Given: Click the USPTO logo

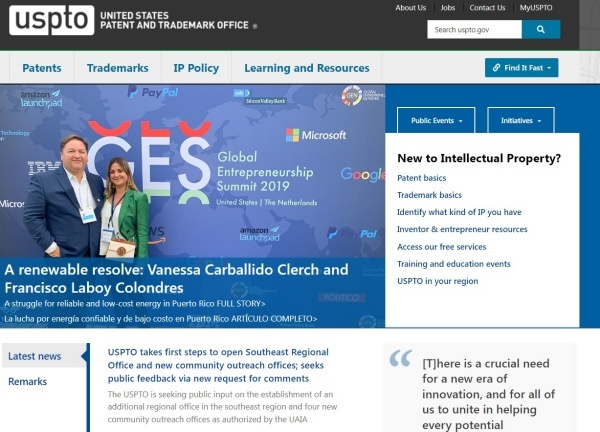Looking at the screenshot, I should click(51, 20).
